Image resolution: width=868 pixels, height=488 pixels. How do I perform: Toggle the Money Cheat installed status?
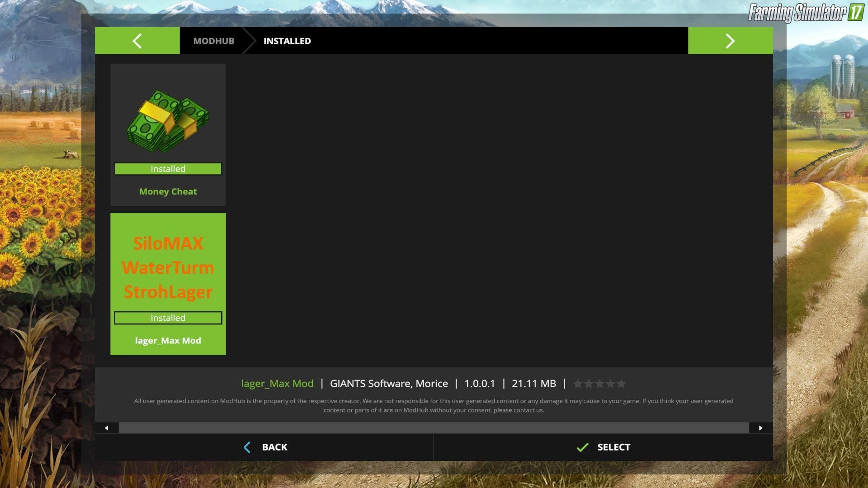pos(168,169)
